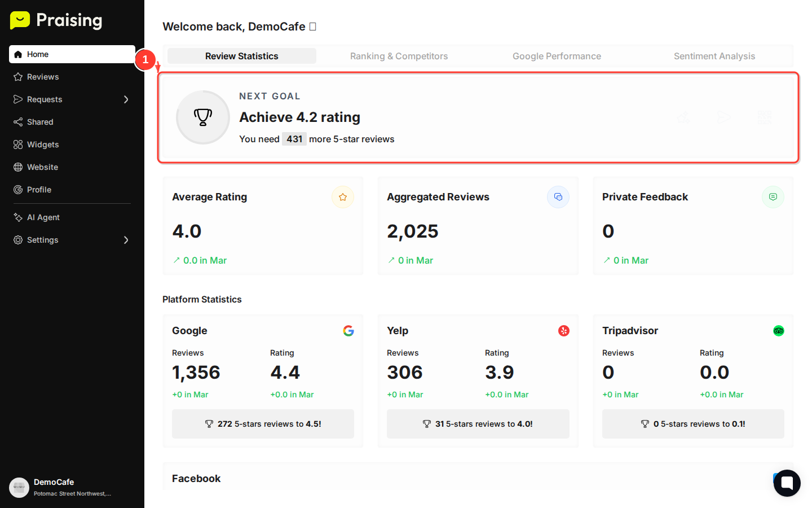Click the 272 5-stars reviews goal button
812x508 pixels.
tap(263, 424)
